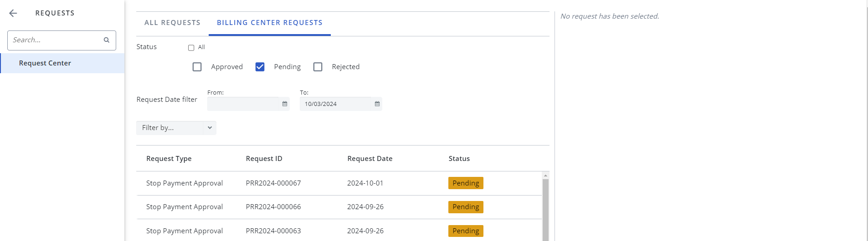Tick the Rejected status checkbox

[x=318, y=67]
